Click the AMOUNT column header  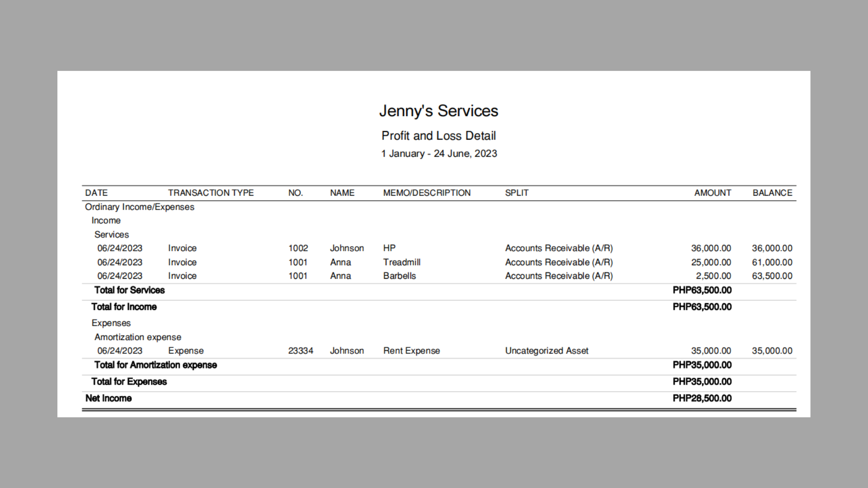[712, 193]
